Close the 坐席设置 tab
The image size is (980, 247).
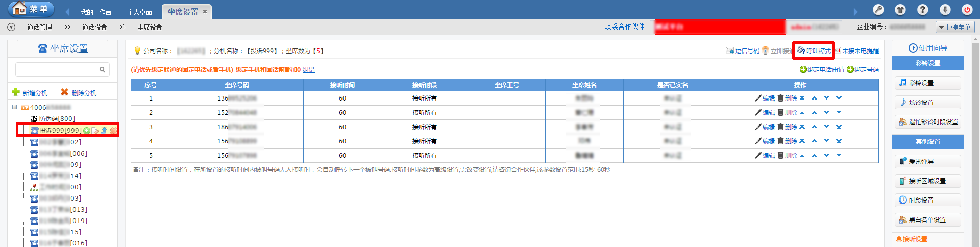[205, 12]
